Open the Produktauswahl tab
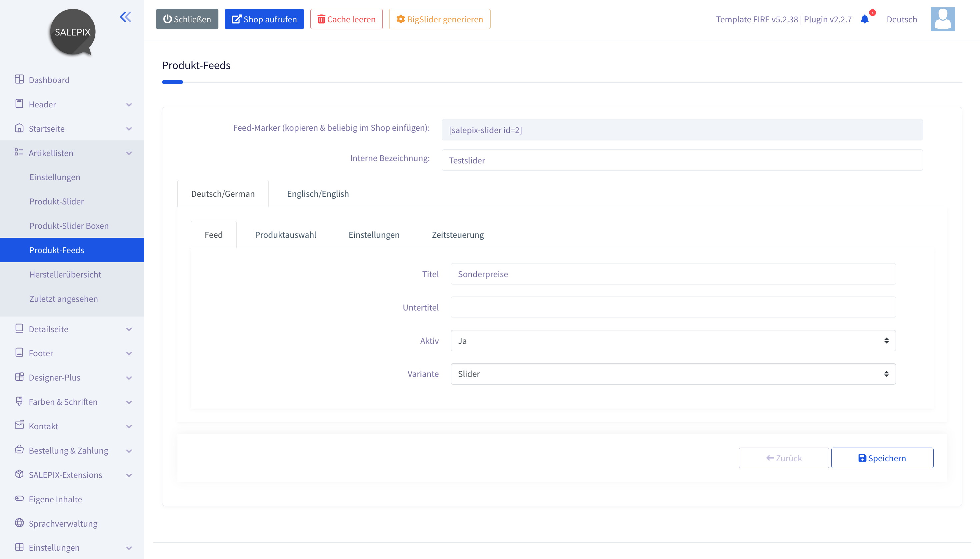This screenshot has width=980, height=559. pos(285,234)
